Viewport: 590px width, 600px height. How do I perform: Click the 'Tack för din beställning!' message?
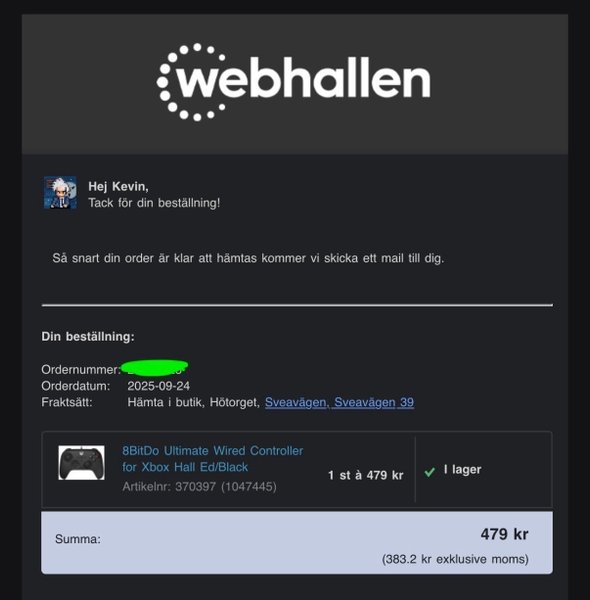point(154,203)
